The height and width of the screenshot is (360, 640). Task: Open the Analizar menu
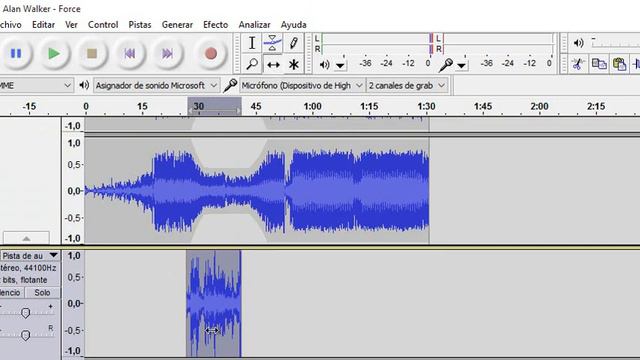click(x=254, y=24)
